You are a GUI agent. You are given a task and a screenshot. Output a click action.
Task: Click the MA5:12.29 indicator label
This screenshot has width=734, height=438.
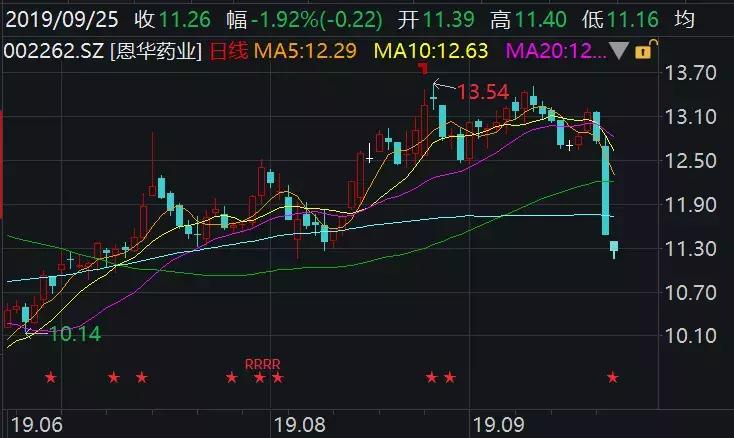click(305, 51)
